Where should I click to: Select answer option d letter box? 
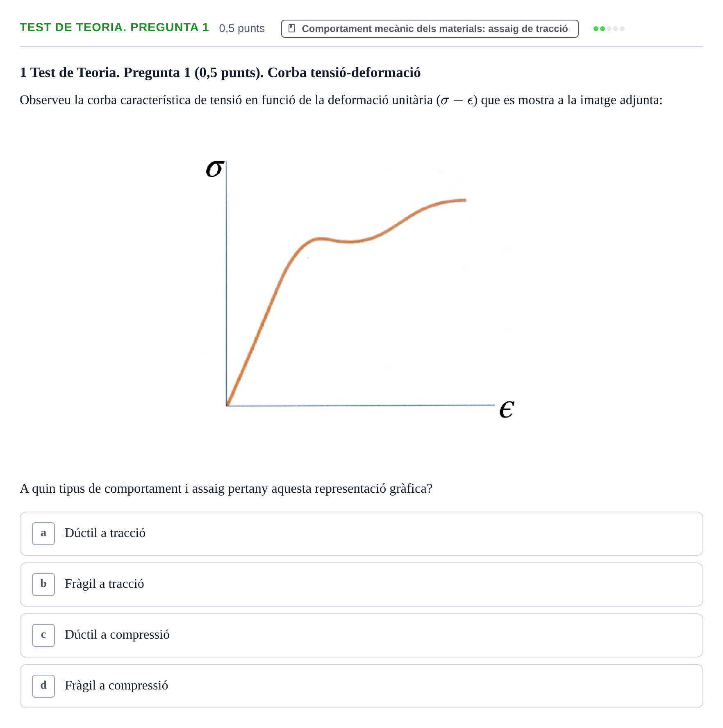click(43, 686)
